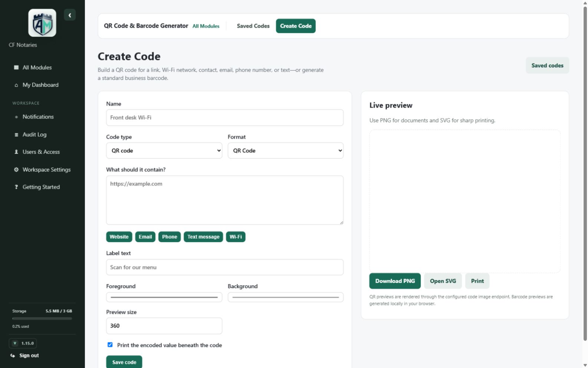Insert the Email preset
This screenshot has width=588, height=368.
point(145,237)
